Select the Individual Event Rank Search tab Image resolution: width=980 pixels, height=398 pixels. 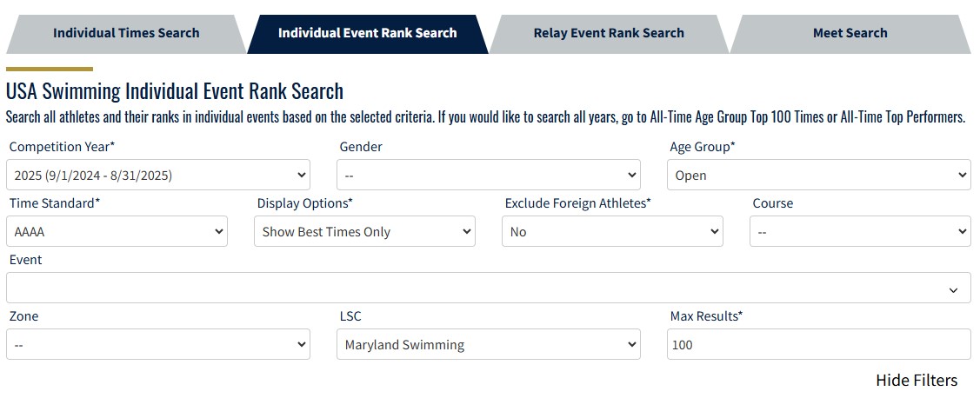[367, 33]
